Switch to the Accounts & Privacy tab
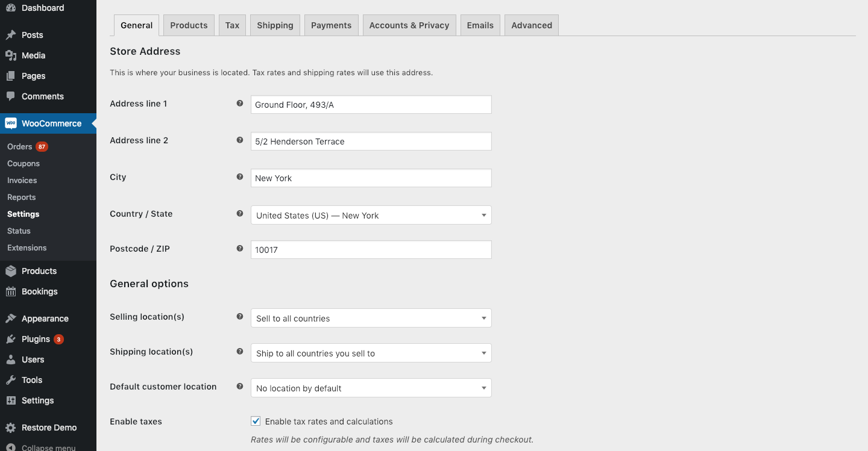 [409, 25]
